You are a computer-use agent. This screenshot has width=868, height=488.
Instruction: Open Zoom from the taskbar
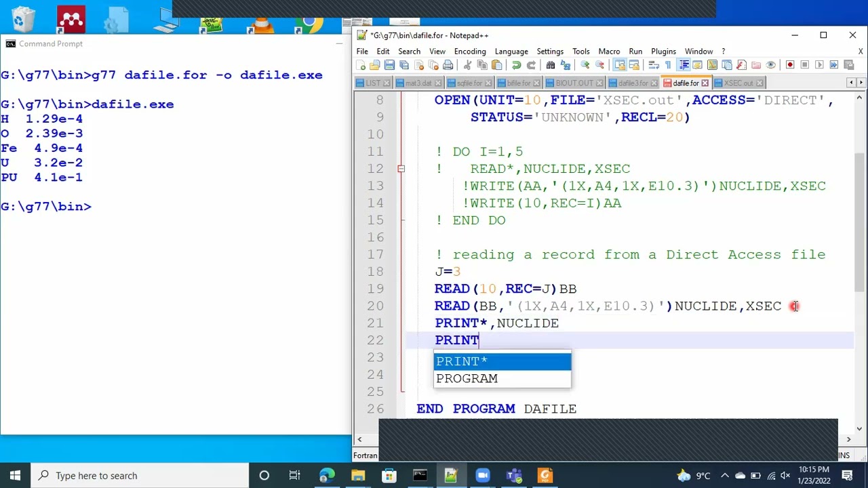(x=482, y=476)
